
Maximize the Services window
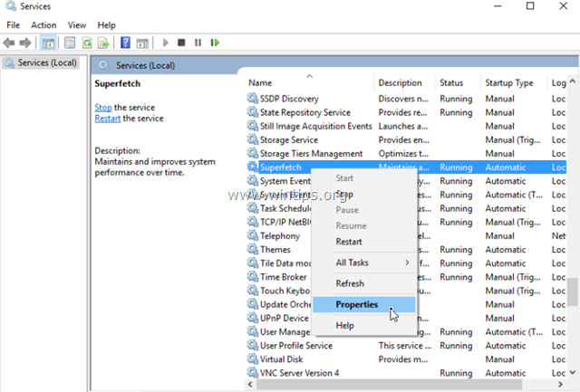[x=530, y=6]
